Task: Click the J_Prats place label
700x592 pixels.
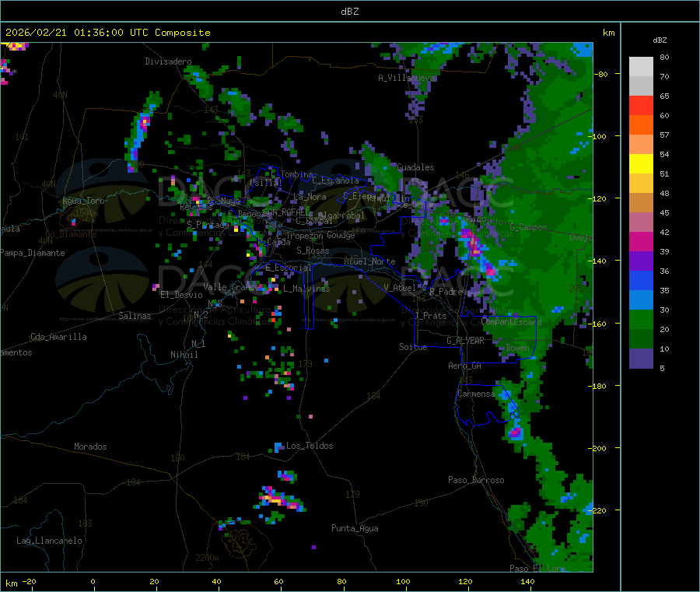Action: coord(431,316)
